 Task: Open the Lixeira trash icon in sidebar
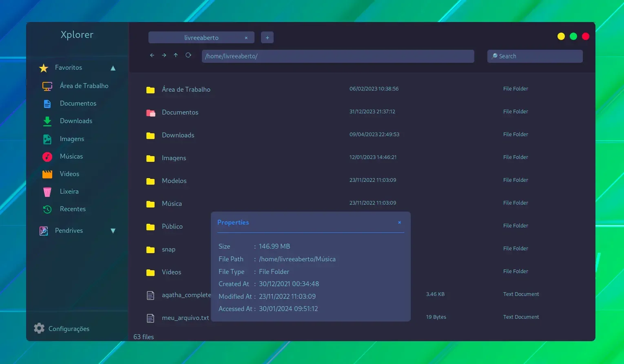47,192
